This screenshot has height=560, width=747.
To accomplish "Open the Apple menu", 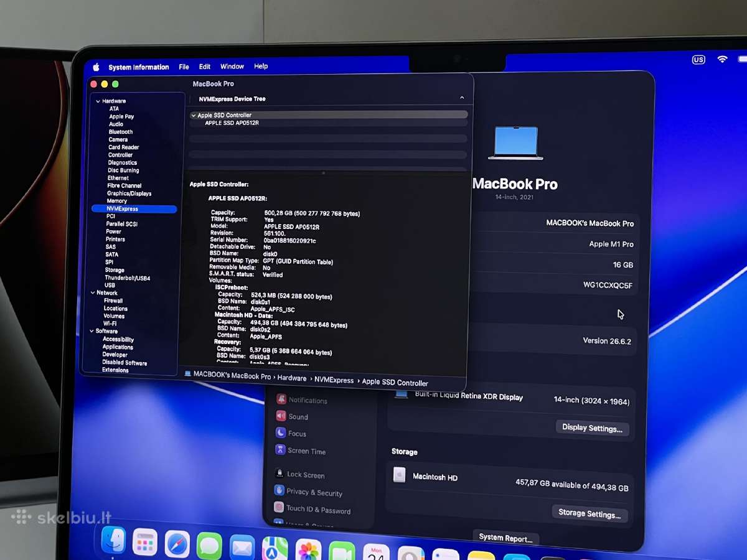I will coord(96,67).
